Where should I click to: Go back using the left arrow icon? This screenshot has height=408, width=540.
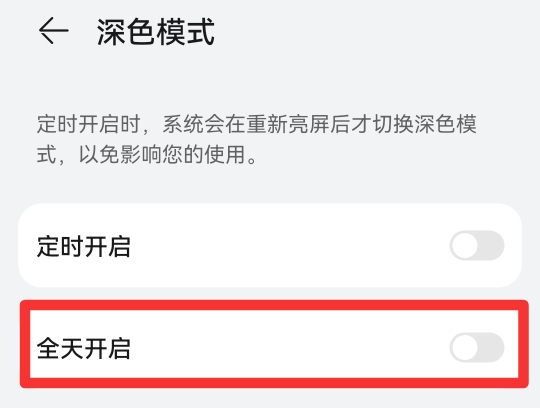tap(53, 31)
